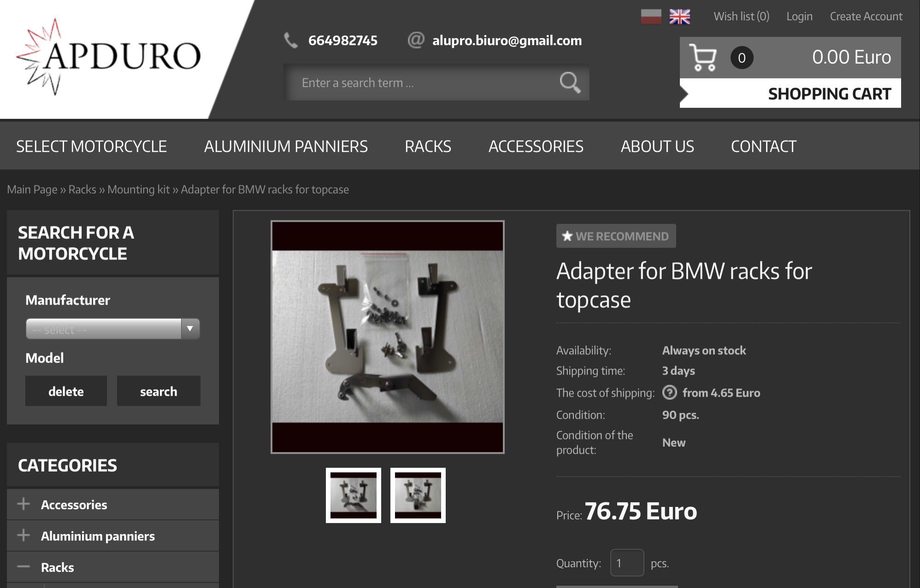The image size is (920, 588).
Task: Open the Racks menu in navigation bar
Action: (428, 146)
